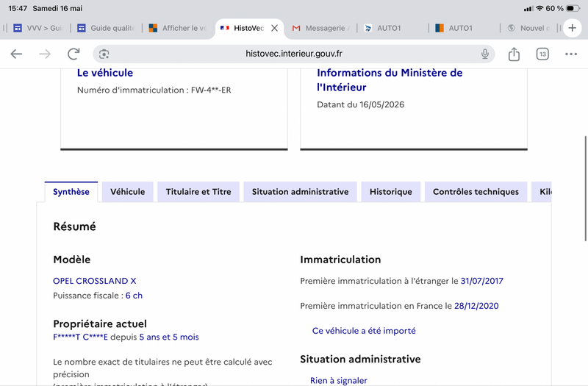Go back with the browser back arrow
Screen dimensions: 588x386
(x=16, y=54)
